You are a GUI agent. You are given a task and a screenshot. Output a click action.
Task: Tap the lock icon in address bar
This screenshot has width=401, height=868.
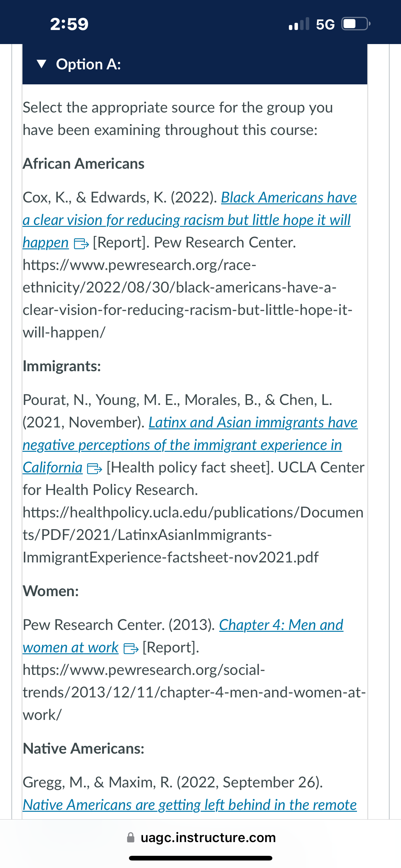(131, 837)
